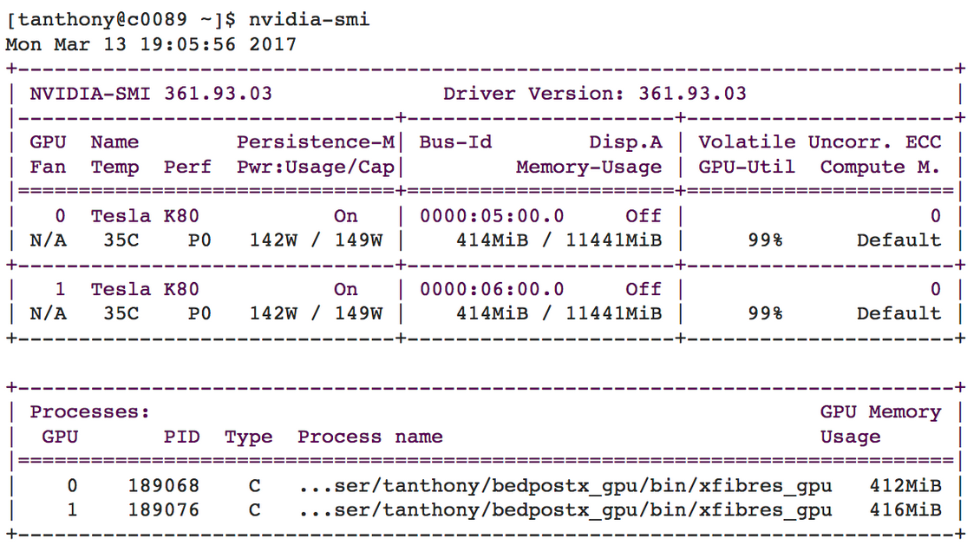Click Tesla K80 name for GPU 0
980x552 pixels.
click(145, 216)
